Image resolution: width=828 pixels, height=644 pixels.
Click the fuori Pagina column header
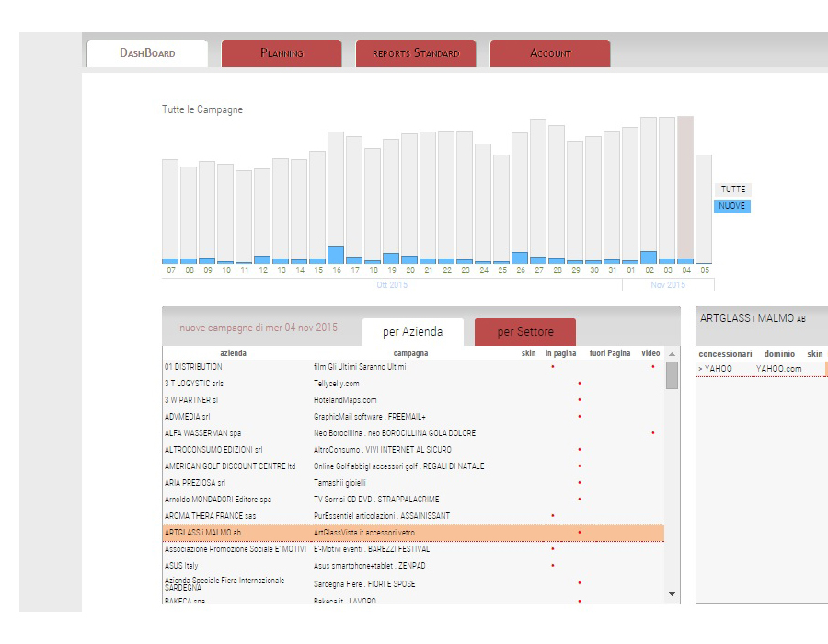610,353
